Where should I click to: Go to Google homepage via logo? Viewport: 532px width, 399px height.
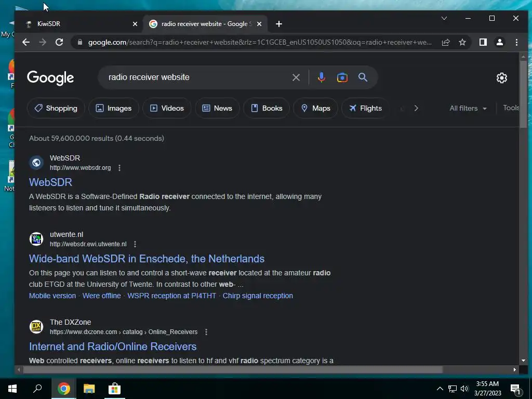(x=50, y=78)
